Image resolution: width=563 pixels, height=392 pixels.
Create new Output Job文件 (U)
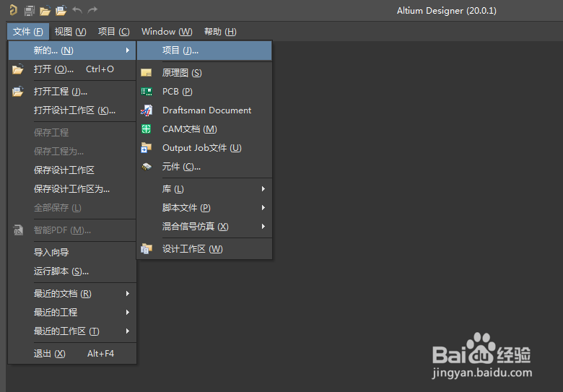tap(204, 147)
